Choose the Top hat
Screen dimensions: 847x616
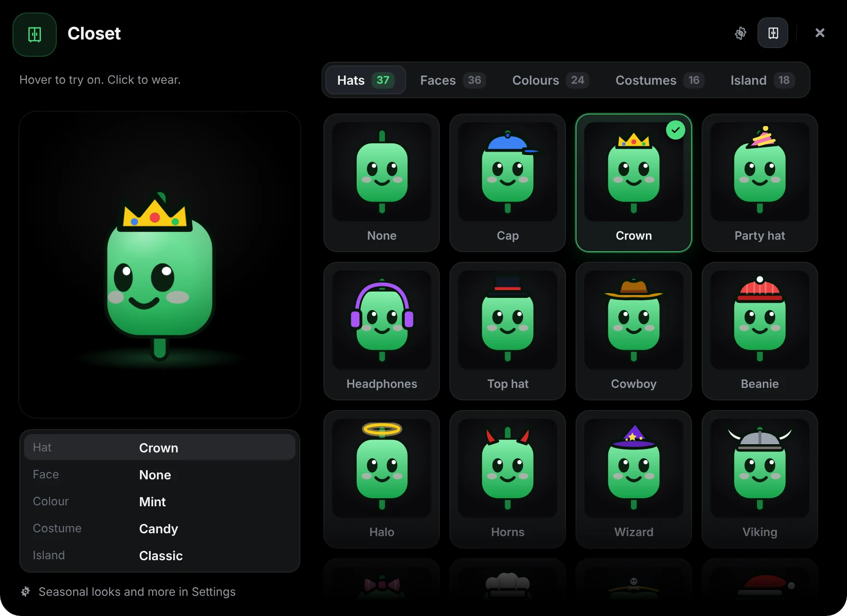point(508,331)
